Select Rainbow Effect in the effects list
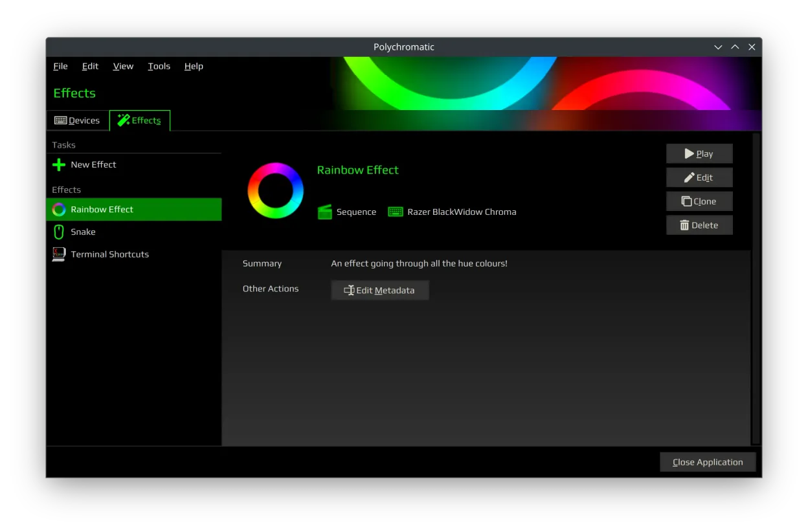This screenshot has height=532, width=808. pos(134,210)
